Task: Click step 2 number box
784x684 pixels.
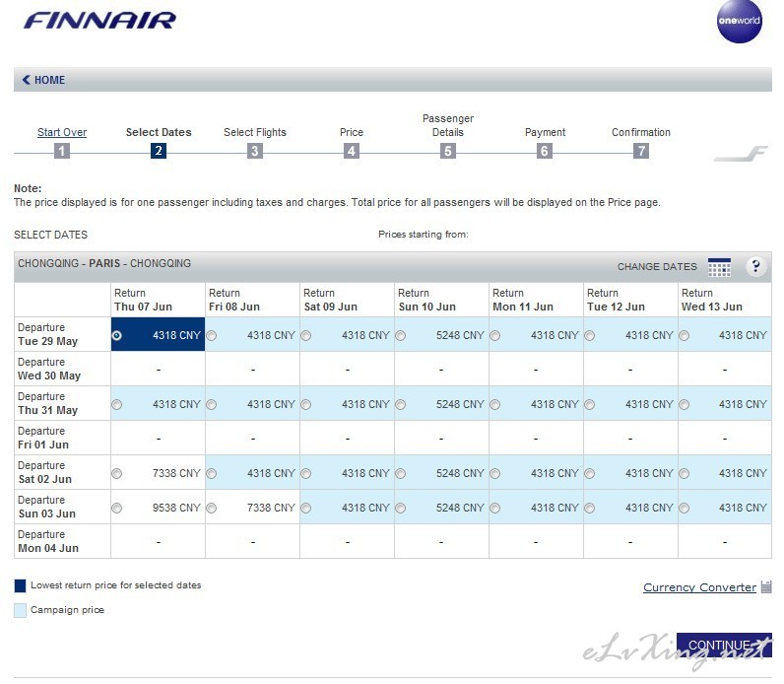Action: point(159,151)
